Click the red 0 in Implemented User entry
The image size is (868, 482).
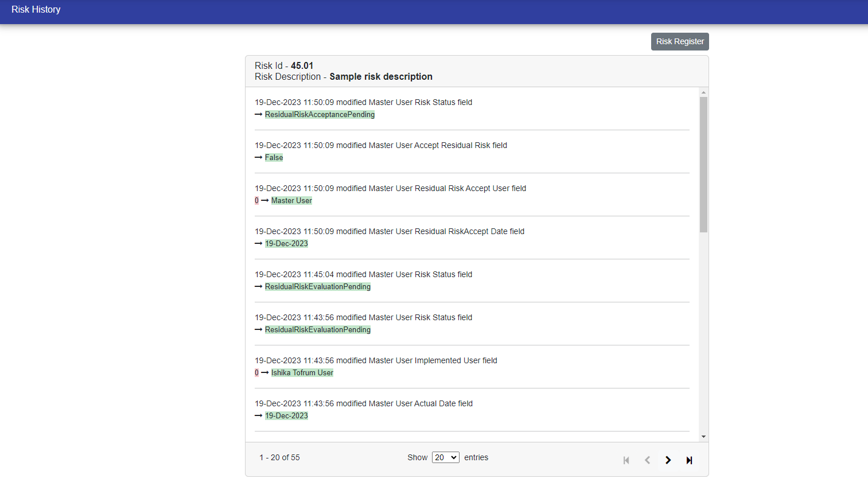coord(256,373)
